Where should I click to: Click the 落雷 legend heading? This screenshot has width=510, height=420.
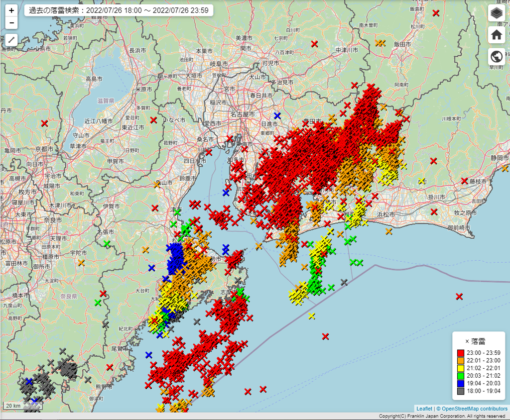pos(478,341)
